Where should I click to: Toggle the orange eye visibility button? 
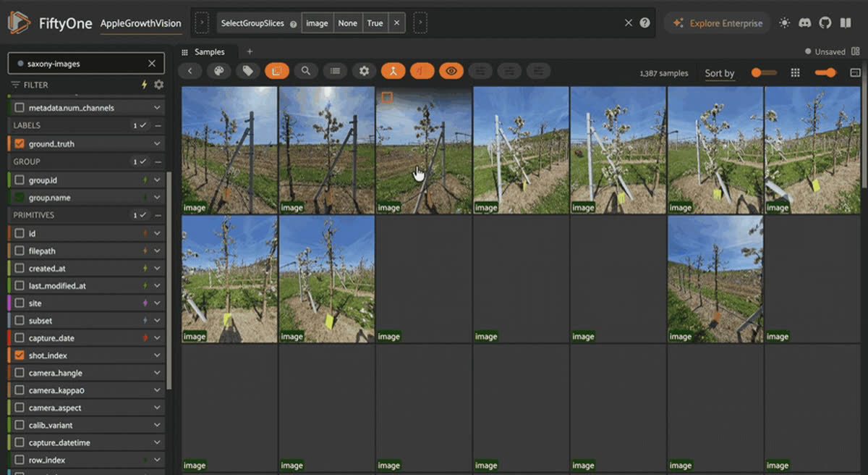pos(451,71)
